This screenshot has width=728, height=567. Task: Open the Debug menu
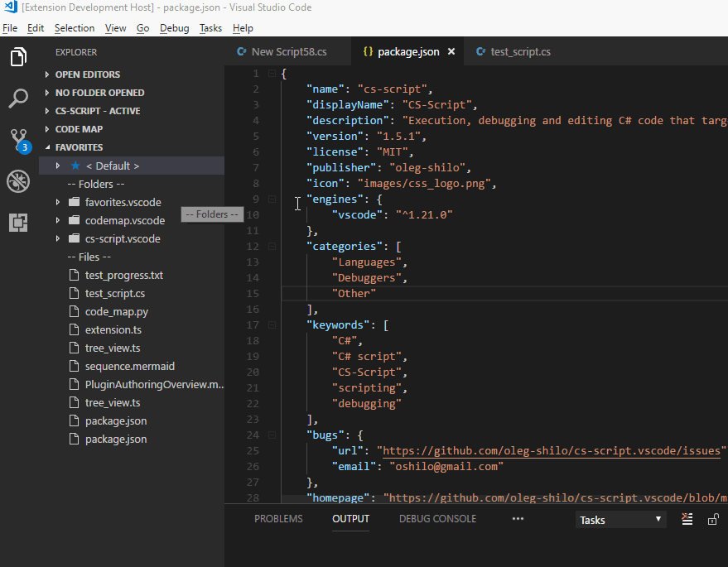pos(174,28)
